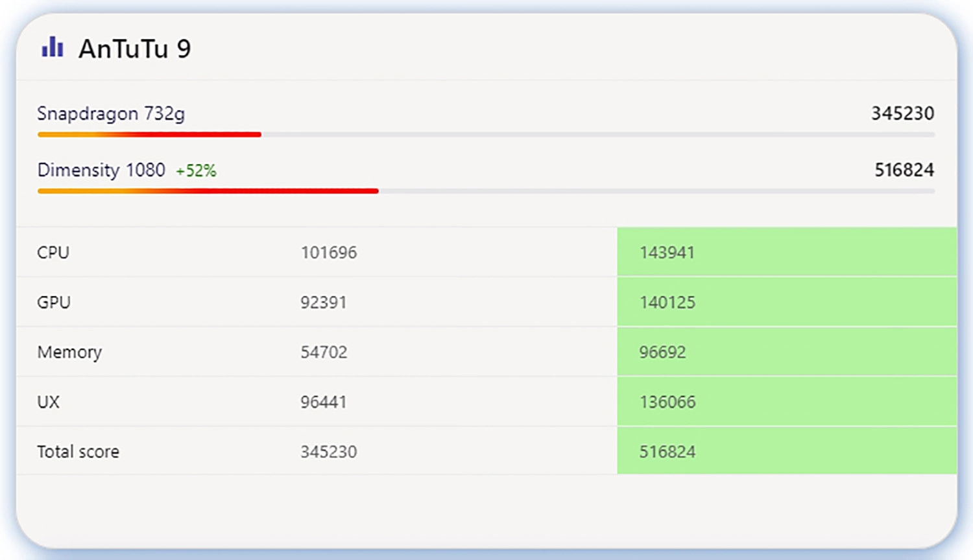The height and width of the screenshot is (560, 973).
Task: Click the +52% percentage badge
Action: click(196, 170)
